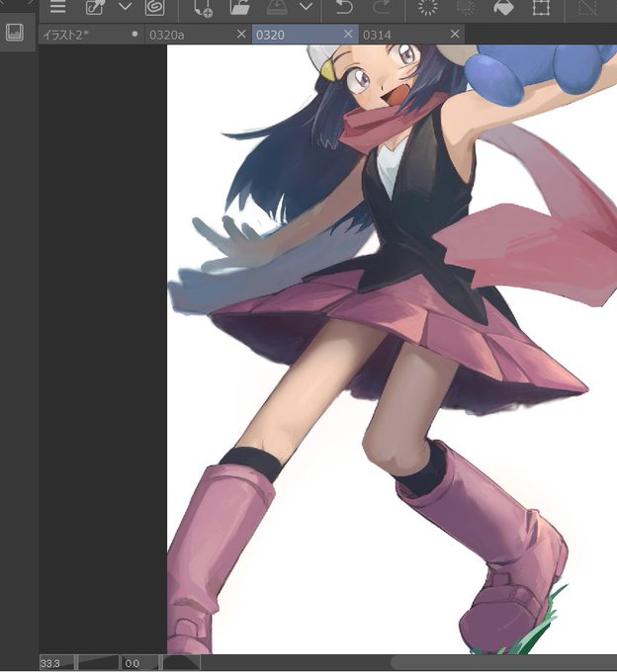The height and width of the screenshot is (672, 617).
Task: Create a new canvas with New icon
Action: pos(203,8)
